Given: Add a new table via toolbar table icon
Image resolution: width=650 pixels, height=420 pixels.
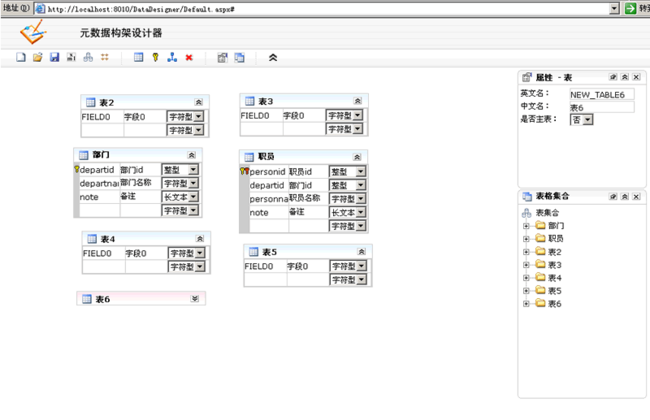Looking at the screenshot, I should click(138, 57).
